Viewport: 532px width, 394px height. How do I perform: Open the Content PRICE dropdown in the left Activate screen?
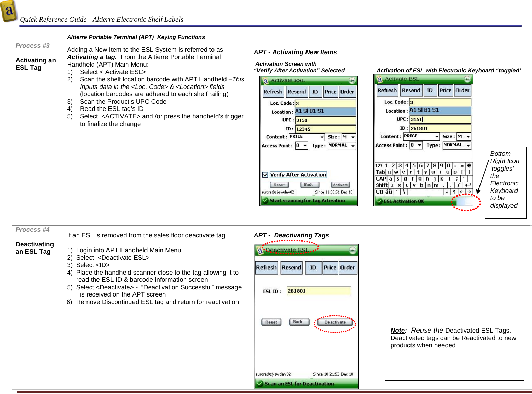(307, 137)
